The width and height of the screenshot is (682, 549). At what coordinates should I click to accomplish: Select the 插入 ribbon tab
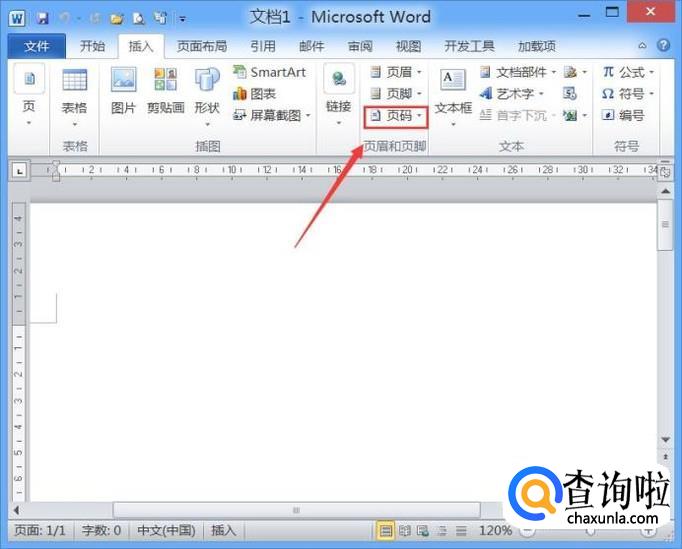click(x=141, y=46)
